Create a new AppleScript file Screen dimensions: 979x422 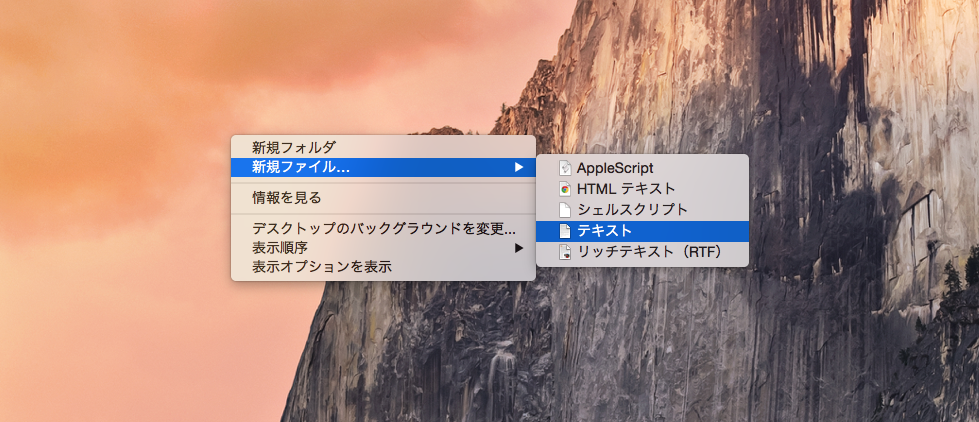click(x=642, y=168)
